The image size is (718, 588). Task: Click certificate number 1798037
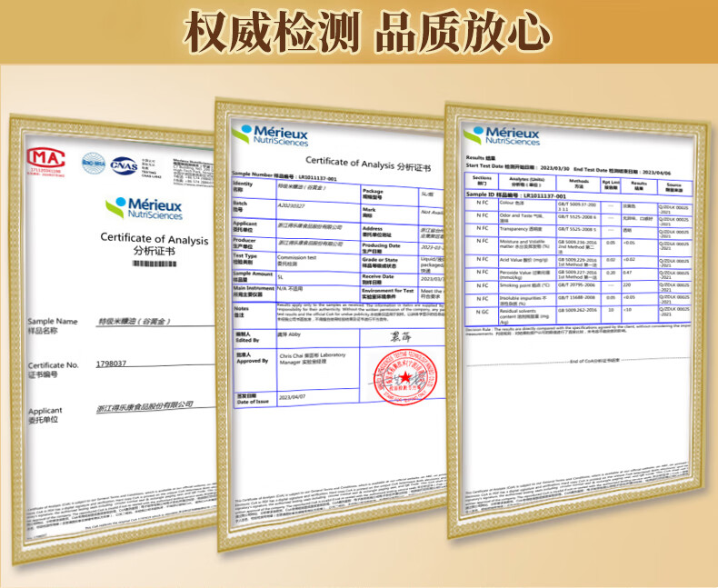(111, 364)
